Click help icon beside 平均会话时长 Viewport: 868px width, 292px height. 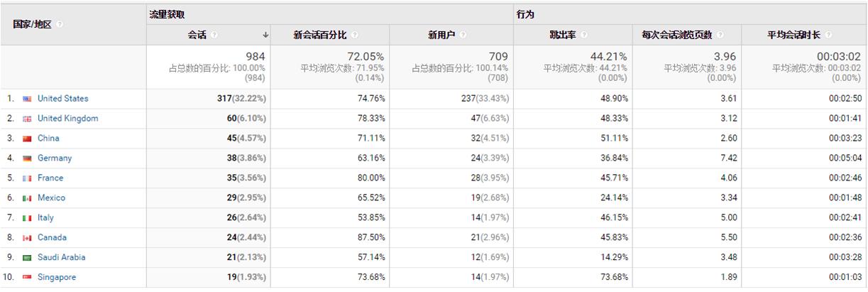coord(828,35)
